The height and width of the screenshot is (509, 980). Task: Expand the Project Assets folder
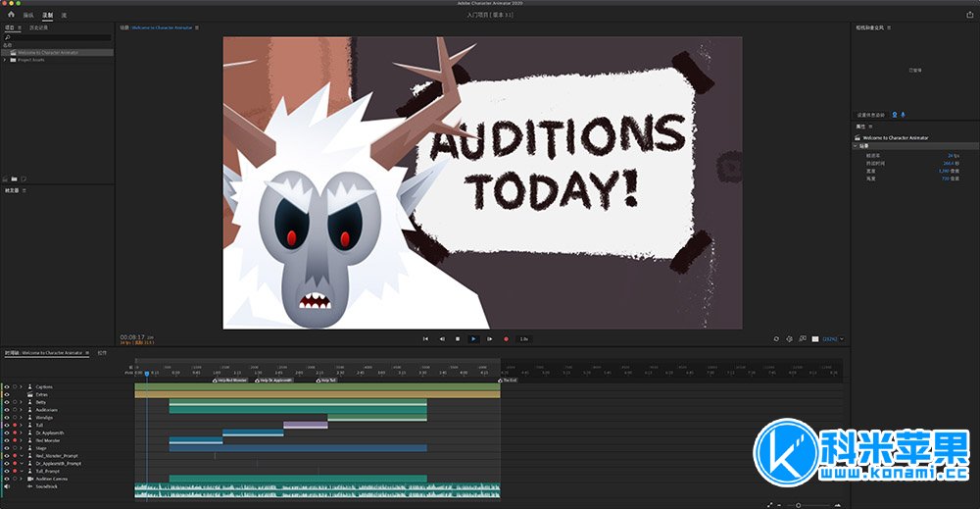(x=5, y=60)
